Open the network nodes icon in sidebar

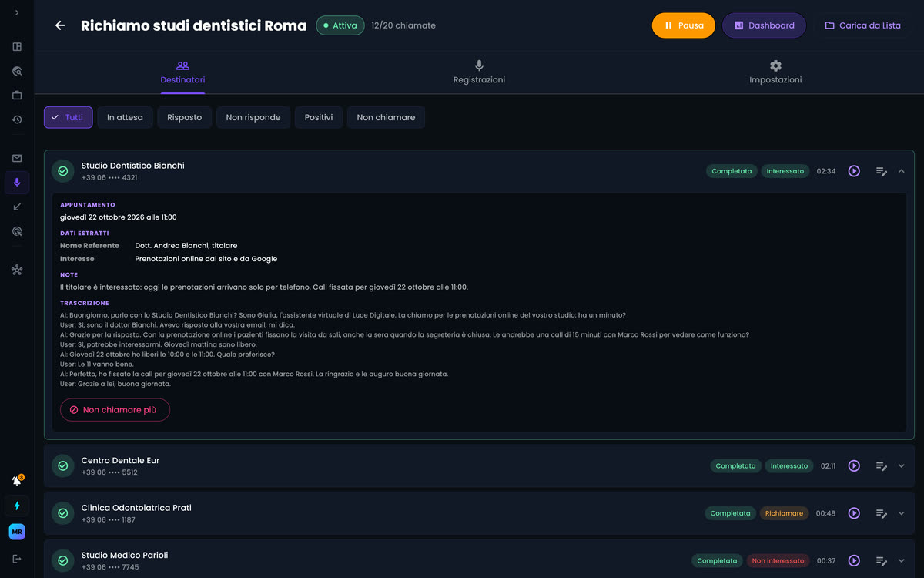coord(17,270)
